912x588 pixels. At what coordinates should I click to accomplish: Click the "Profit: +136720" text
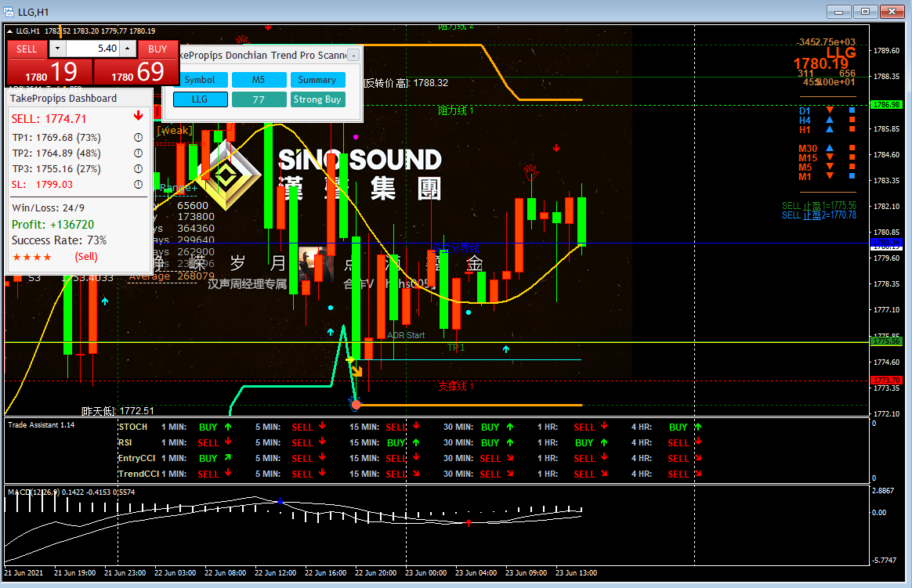[53, 224]
